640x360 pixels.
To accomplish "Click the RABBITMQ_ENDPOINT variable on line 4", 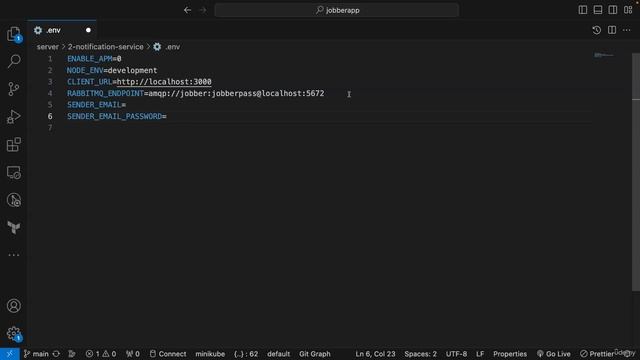I will click(x=105, y=93).
